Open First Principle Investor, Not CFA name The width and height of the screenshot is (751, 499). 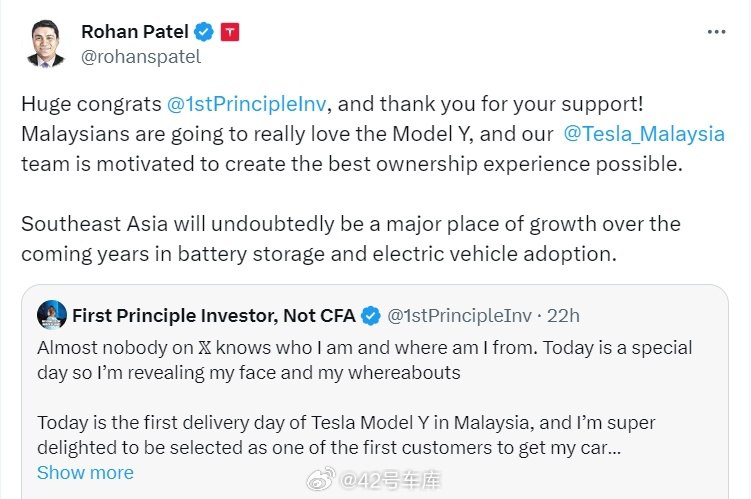[214, 316]
